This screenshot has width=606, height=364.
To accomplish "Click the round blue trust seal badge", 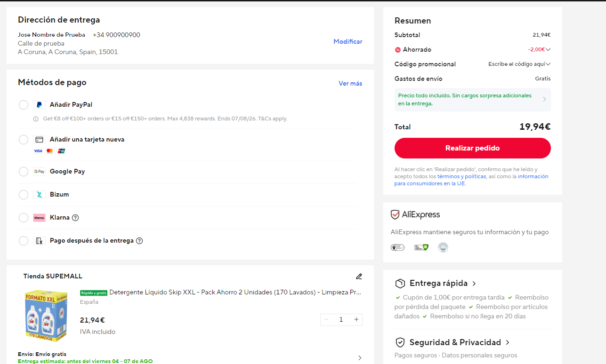I will point(443,247).
